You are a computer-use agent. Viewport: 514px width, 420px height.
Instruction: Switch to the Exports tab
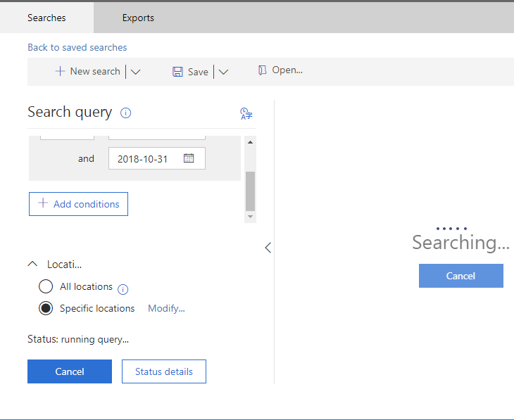138,18
